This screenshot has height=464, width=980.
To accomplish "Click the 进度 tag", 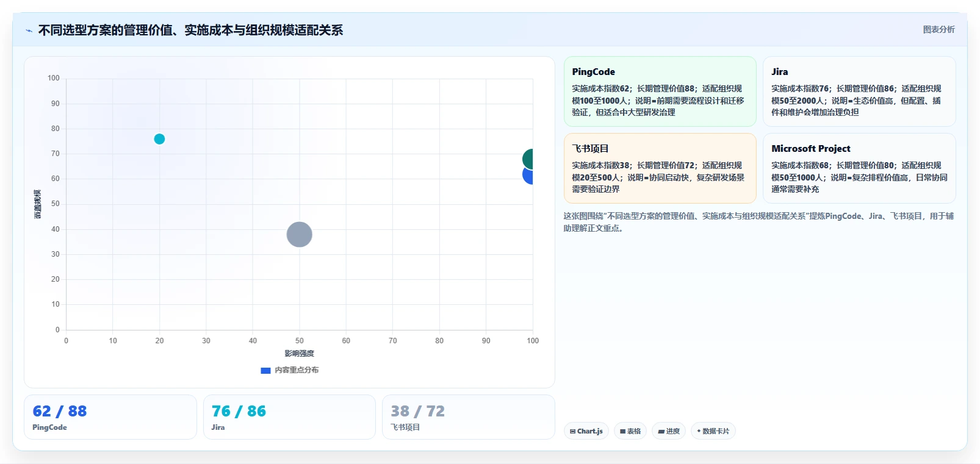I will click(x=669, y=431).
